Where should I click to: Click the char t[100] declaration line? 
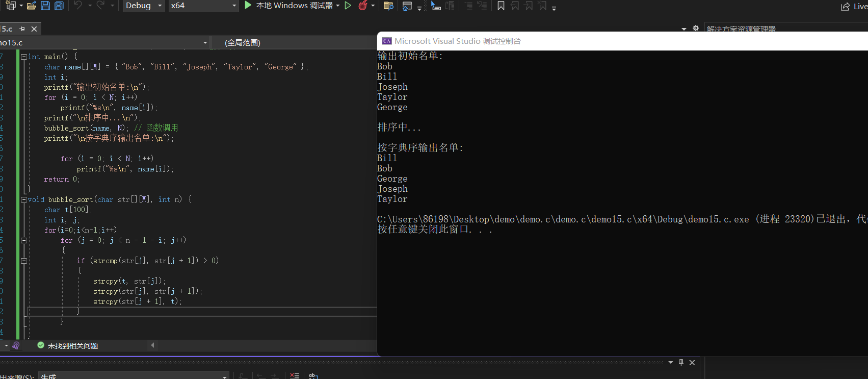click(x=68, y=210)
